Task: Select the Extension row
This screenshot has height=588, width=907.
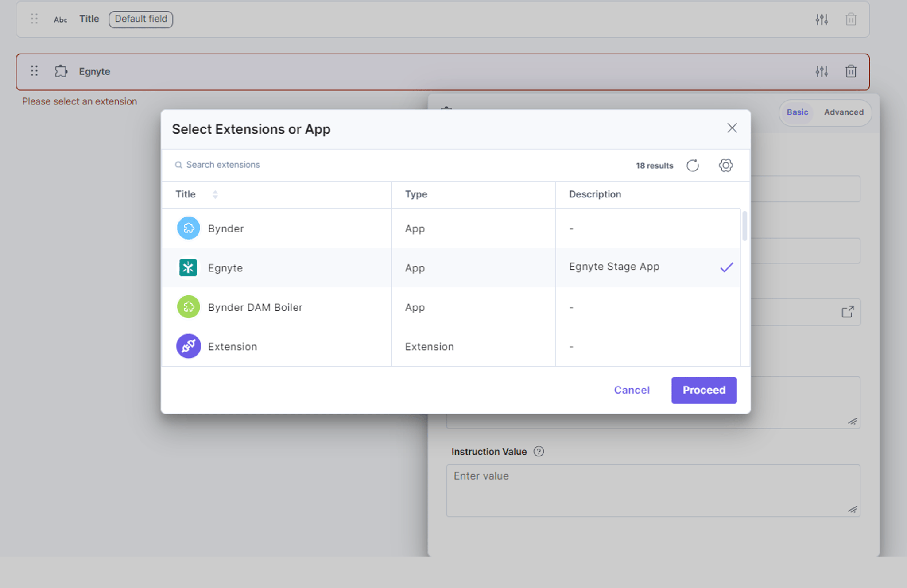Action: [x=451, y=346]
